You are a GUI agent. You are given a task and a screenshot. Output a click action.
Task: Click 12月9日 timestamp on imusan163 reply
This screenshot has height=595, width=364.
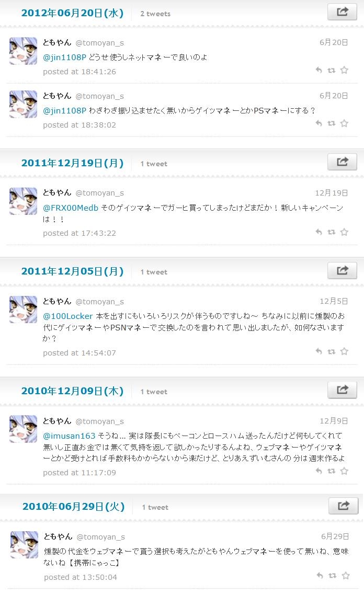tap(334, 421)
